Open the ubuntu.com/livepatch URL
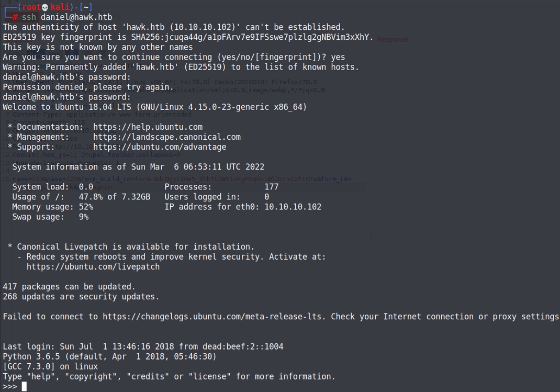The image size is (560, 392). (x=93, y=267)
